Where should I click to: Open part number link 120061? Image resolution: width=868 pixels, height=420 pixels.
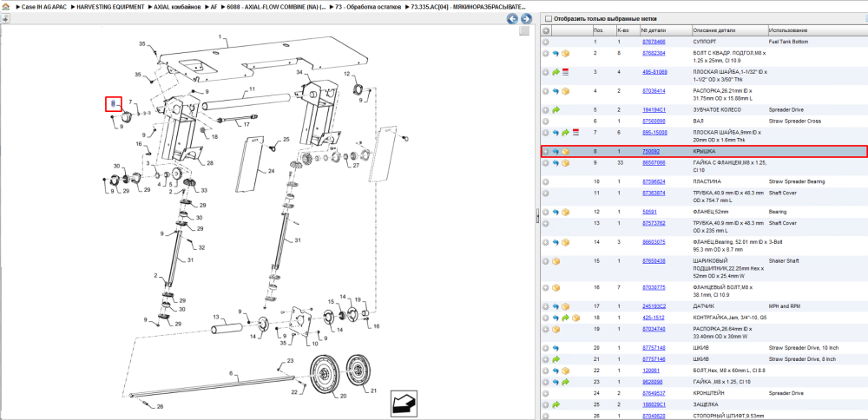click(650, 371)
